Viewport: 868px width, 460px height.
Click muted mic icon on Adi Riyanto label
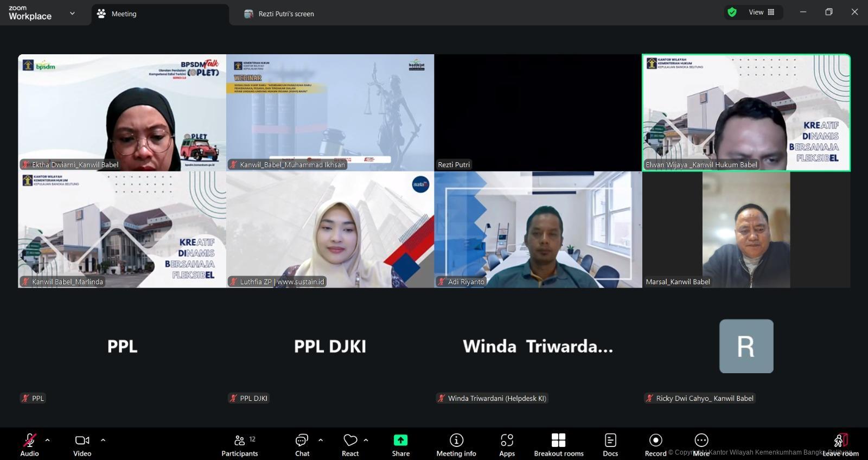442,282
